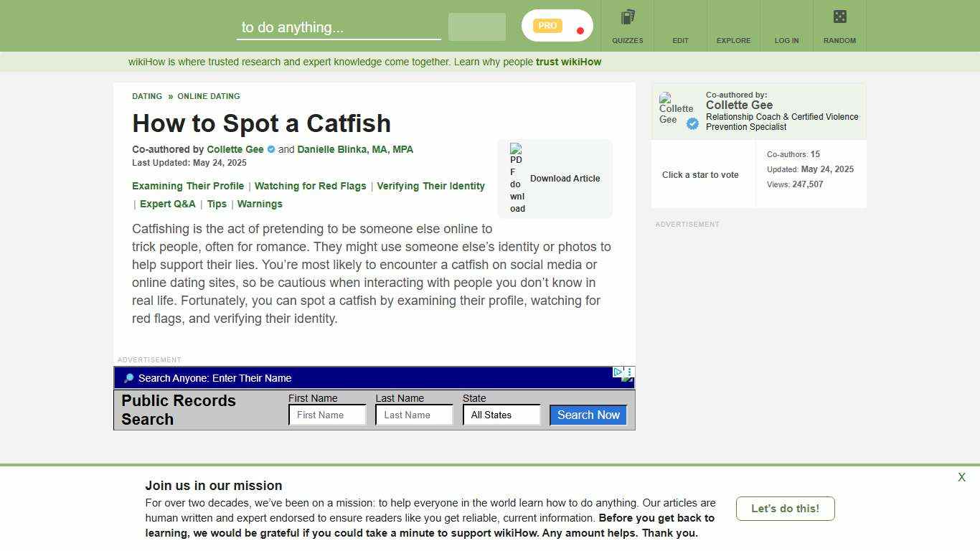Type a name in the First Name field
This screenshot has width=980, height=551.
[x=326, y=415]
